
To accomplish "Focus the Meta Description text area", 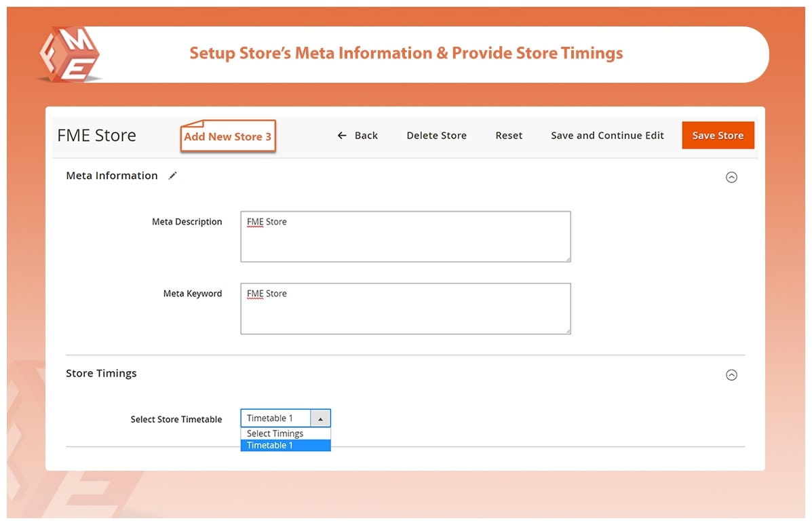I will [405, 236].
